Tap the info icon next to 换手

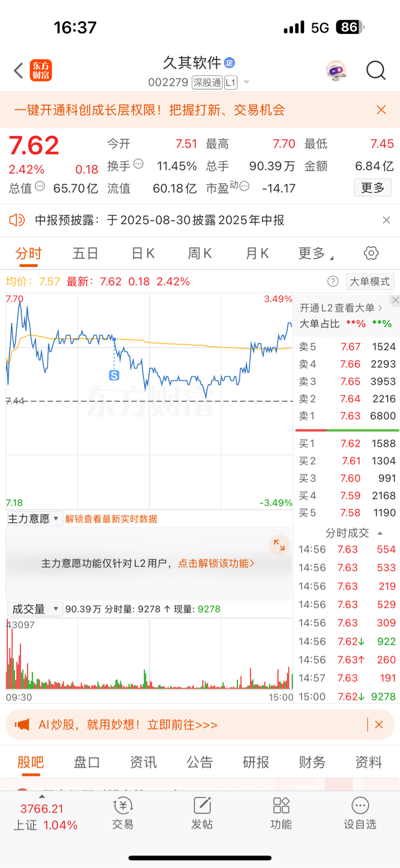[x=139, y=164]
